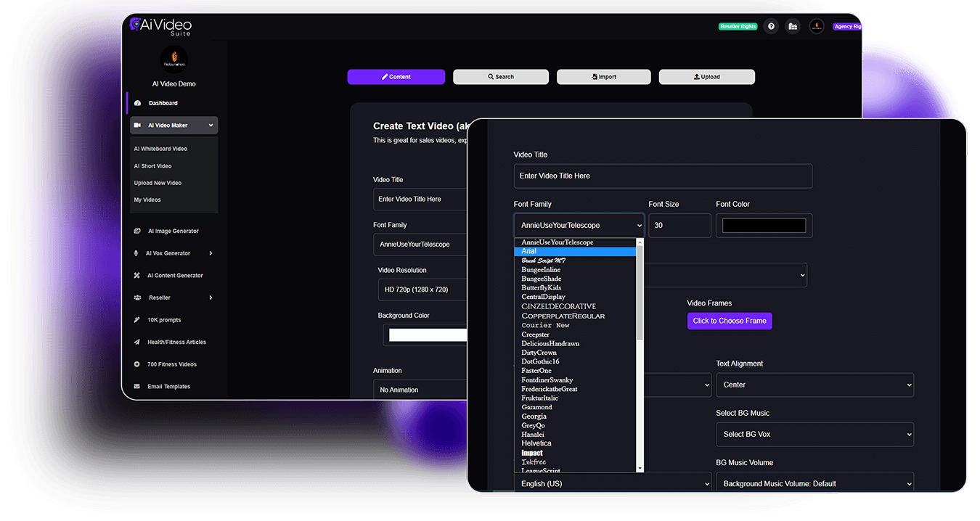Select Courier New font option
Viewport: 980px width, 521px height.
point(575,325)
